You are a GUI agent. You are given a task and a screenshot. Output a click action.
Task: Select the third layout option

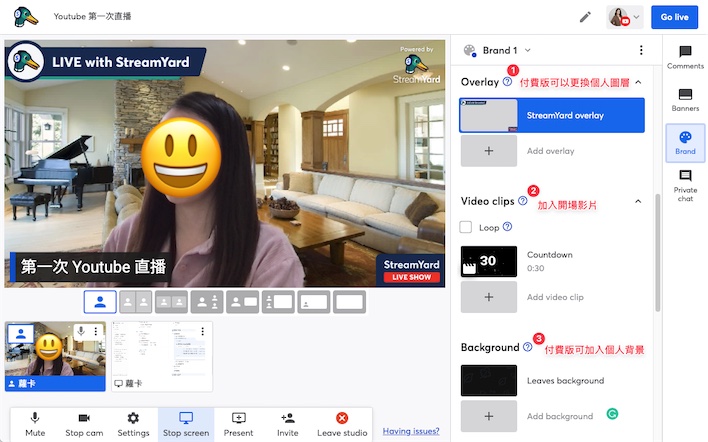click(x=171, y=302)
